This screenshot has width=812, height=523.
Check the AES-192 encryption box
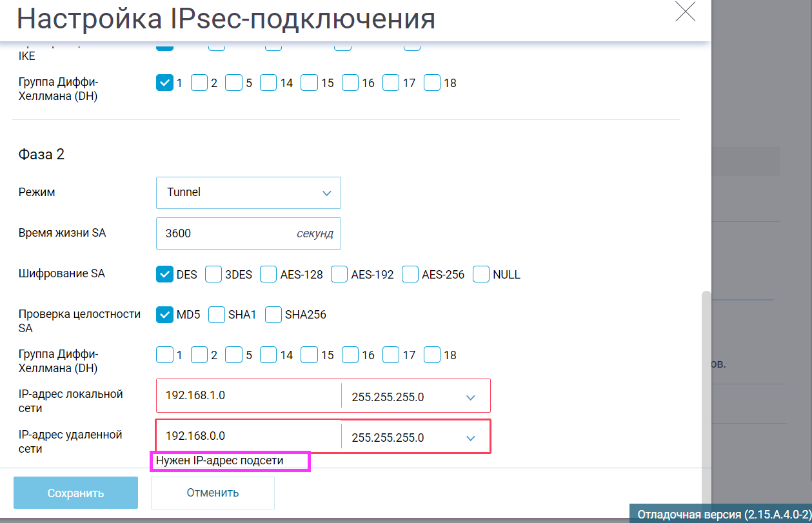coord(340,274)
